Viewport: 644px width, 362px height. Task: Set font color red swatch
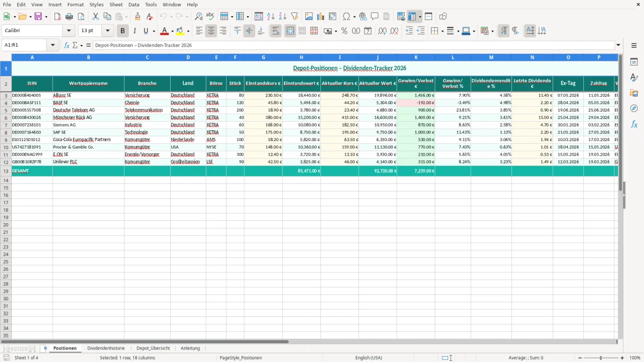(165, 31)
